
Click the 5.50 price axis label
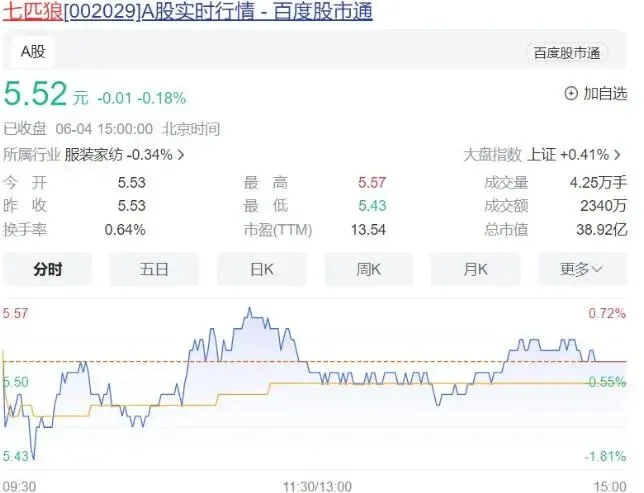pos(16,382)
